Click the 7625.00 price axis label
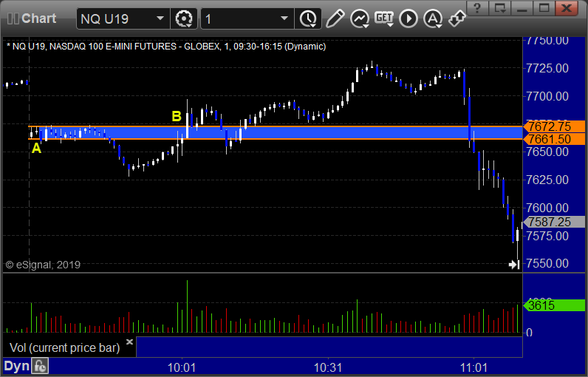The height and width of the screenshot is (377, 588). click(547, 180)
